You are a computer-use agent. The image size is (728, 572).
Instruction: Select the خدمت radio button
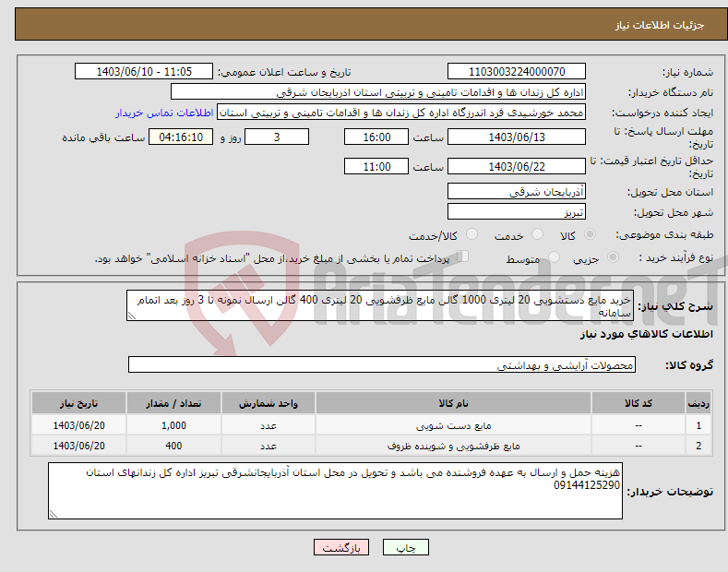point(537,234)
